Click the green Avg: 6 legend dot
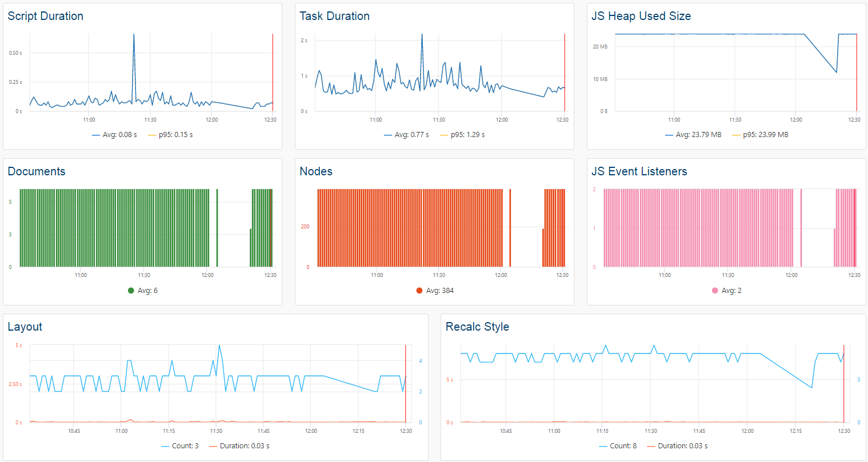 tap(131, 291)
